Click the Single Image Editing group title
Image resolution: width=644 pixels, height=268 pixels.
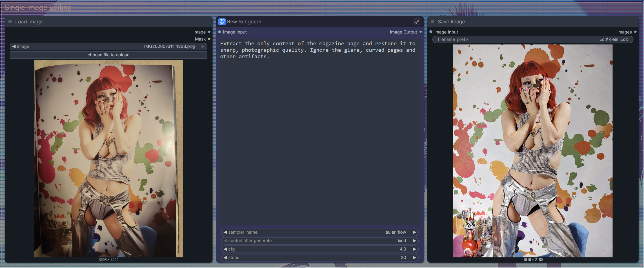(38, 8)
